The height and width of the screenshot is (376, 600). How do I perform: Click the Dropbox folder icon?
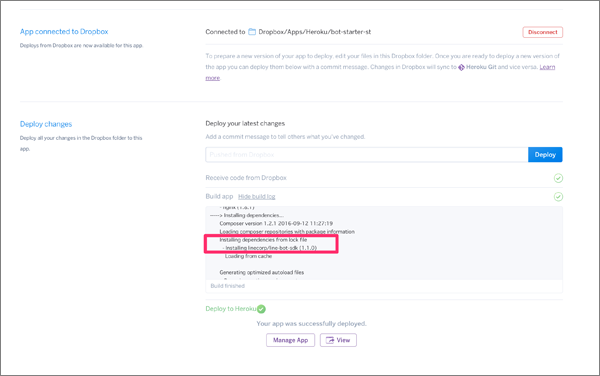[252, 32]
